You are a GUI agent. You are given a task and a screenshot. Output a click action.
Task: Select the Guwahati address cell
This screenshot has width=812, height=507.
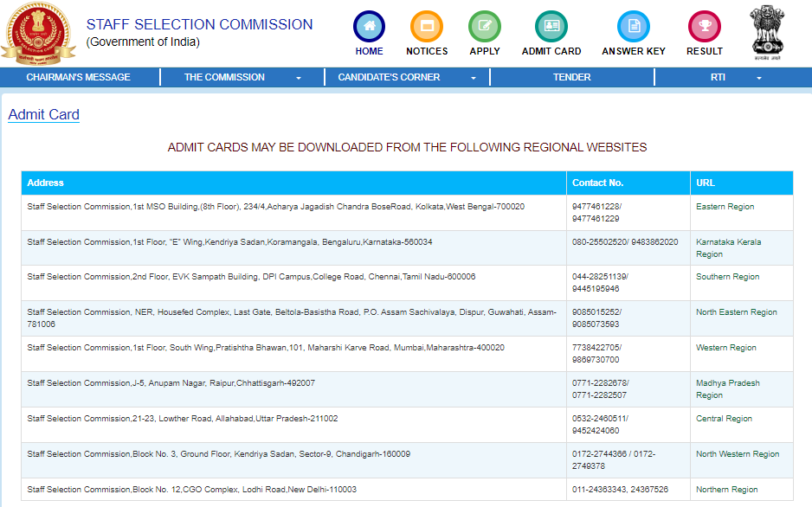click(x=293, y=318)
